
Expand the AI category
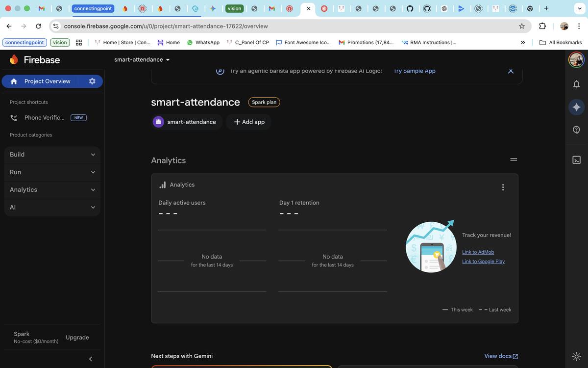(x=52, y=207)
